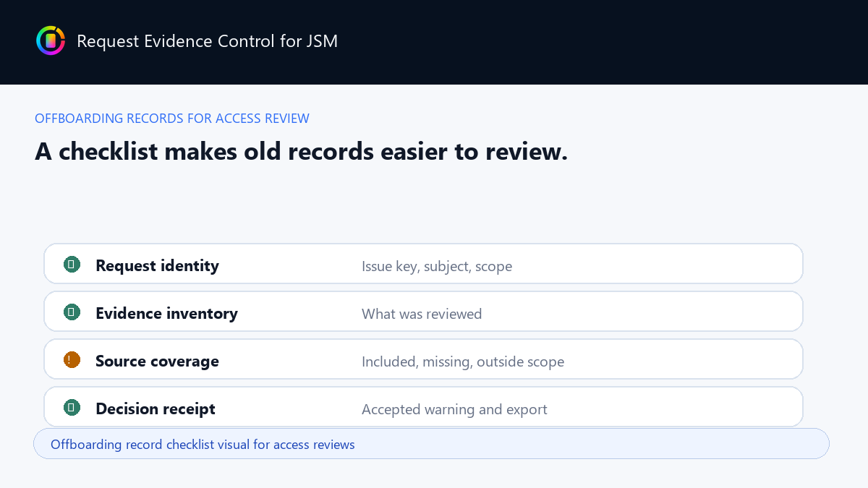Select the green status icon beside Request identity
The height and width of the screenshot is (488, 868).
[x=72, y=265]
